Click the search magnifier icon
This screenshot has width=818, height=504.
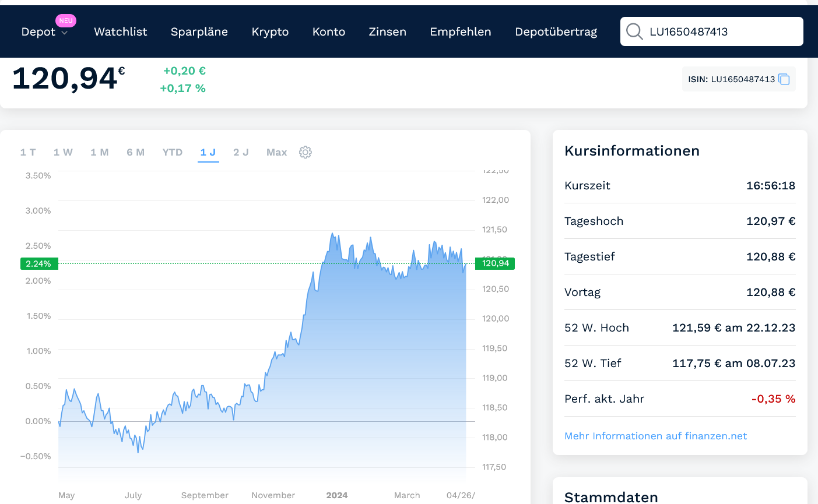coord(634,31)
